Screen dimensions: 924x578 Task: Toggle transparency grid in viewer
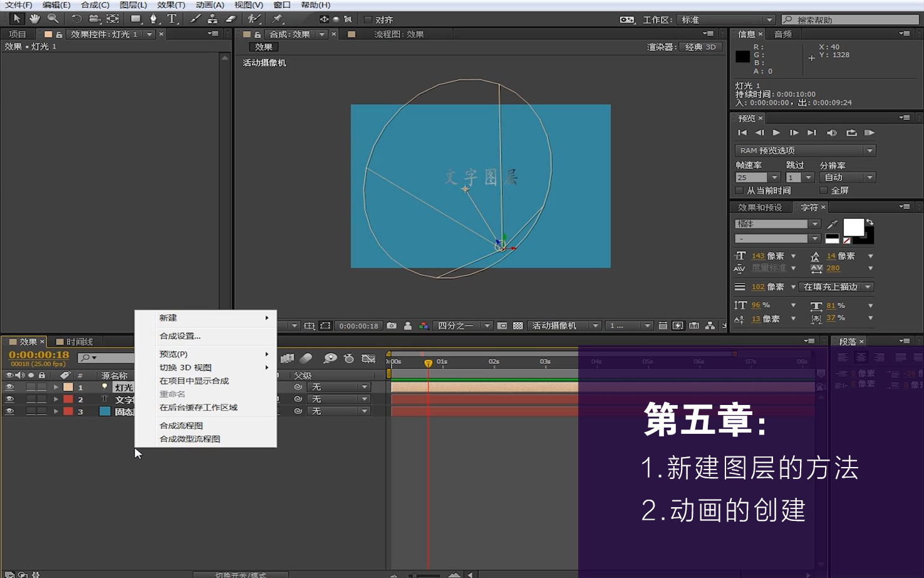click(518, 325)
